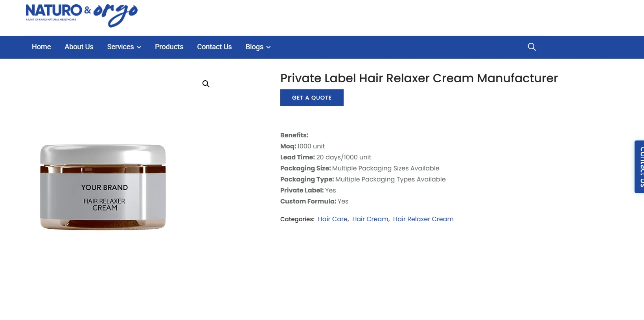Image resolution: width=644 pixels, height=320 pixels.
Task: Click the hair relaxer cream jar image
Action: tap(103, 188)
